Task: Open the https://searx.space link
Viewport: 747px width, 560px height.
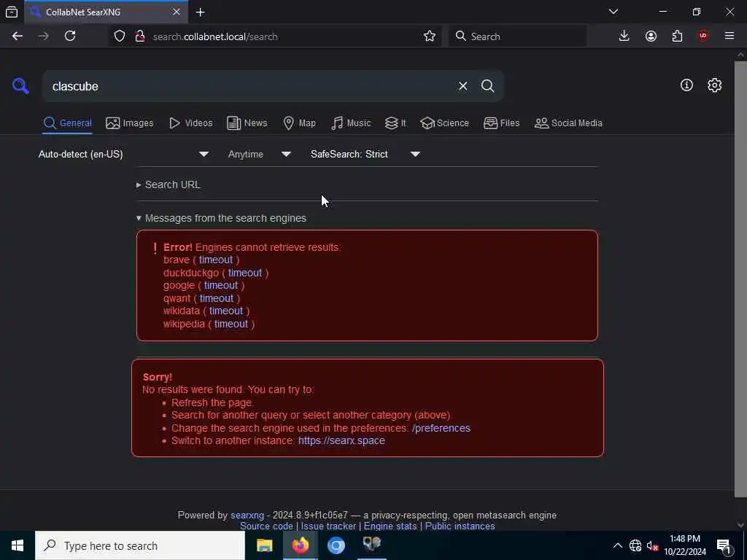Action: (341, 440)
